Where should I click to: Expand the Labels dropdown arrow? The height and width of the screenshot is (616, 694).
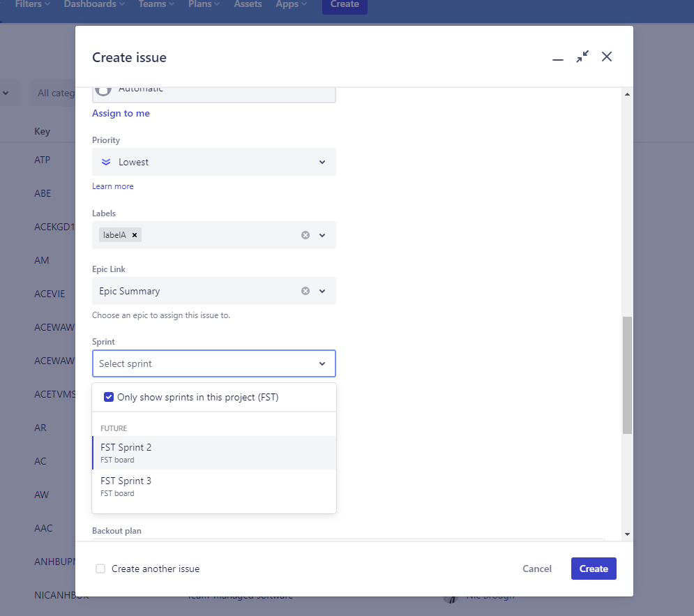click(x=322, y=235)
